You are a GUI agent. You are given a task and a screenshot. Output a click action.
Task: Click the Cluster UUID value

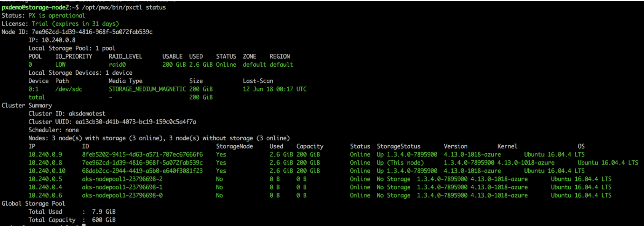pyautogui.click(x=136, y=122)
